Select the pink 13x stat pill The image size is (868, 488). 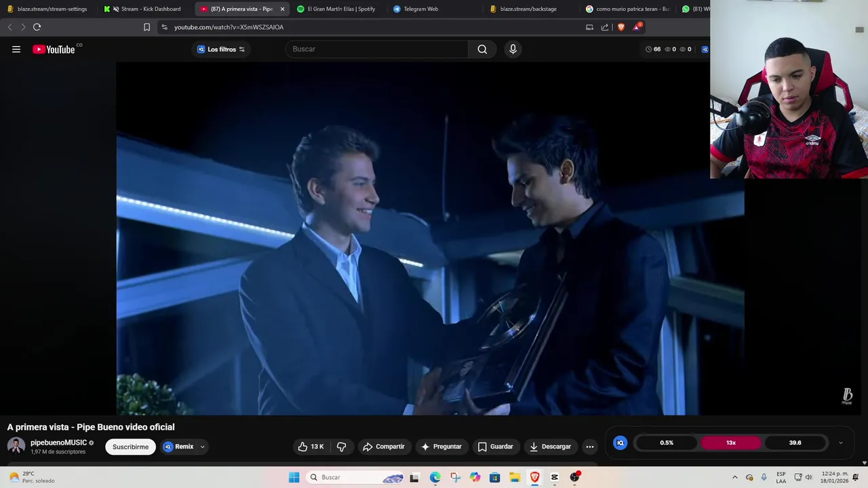(731, 443)
